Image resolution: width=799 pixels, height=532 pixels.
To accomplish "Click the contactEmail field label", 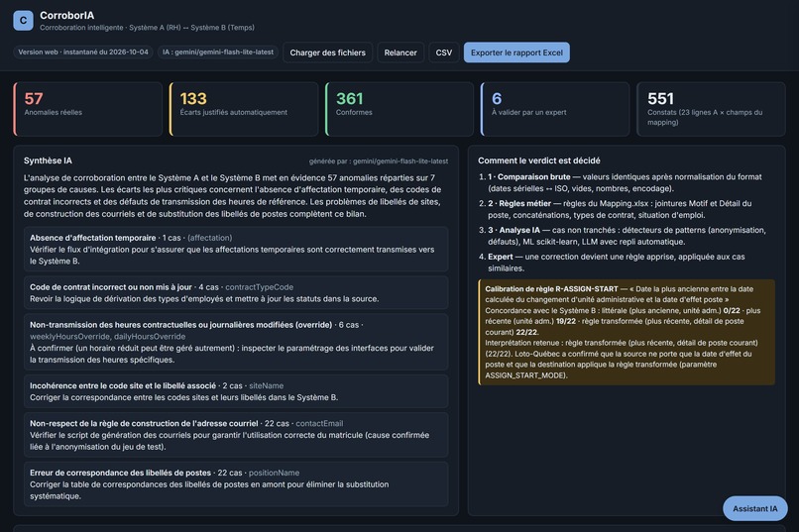I will 319,424.
